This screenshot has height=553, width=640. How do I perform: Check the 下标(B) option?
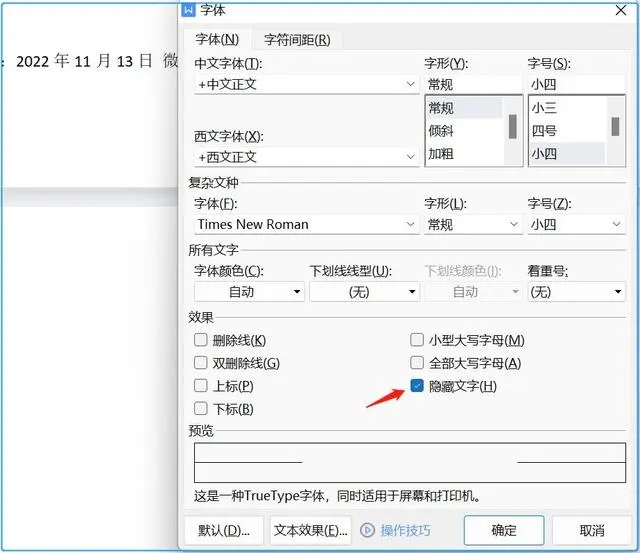point(200,408)
